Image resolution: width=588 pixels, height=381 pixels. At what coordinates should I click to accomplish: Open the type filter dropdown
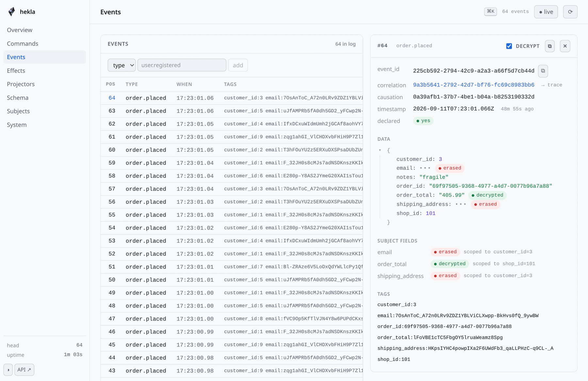122,65
